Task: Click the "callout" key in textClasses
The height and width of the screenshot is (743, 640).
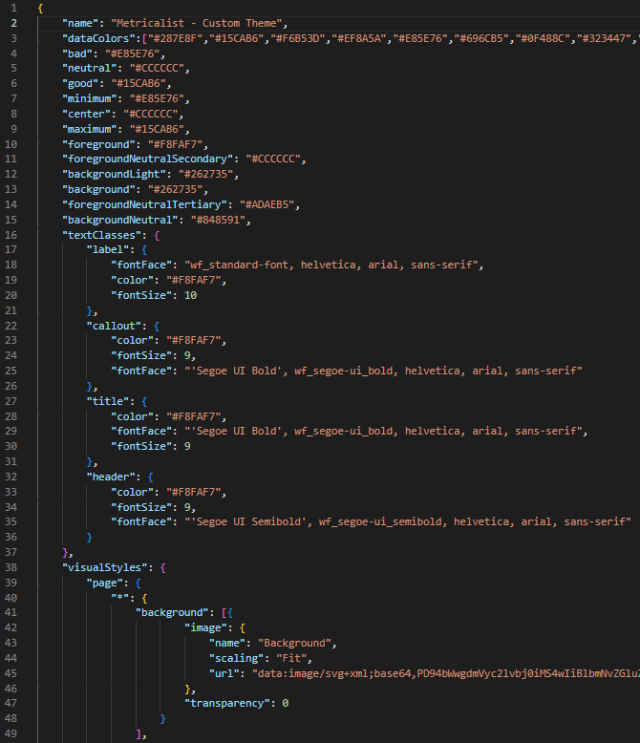Action: point(117,325)
